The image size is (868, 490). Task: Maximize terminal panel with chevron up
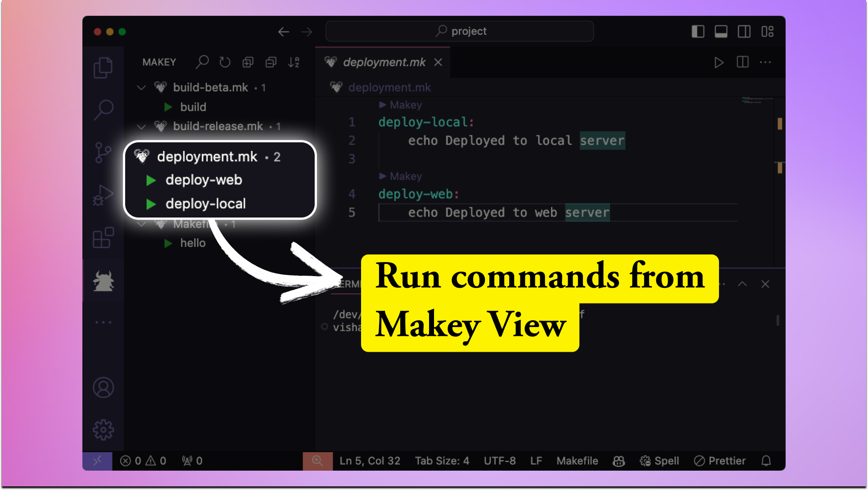click(x=742, y=284)
